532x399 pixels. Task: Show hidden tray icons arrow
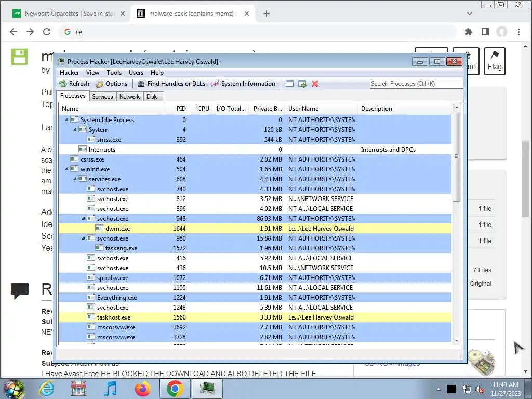(438, 389)
